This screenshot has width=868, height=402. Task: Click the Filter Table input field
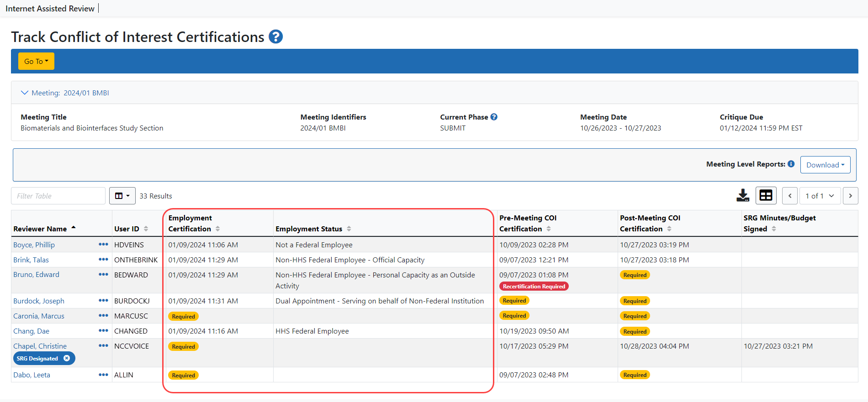click(x=58, y=196)
